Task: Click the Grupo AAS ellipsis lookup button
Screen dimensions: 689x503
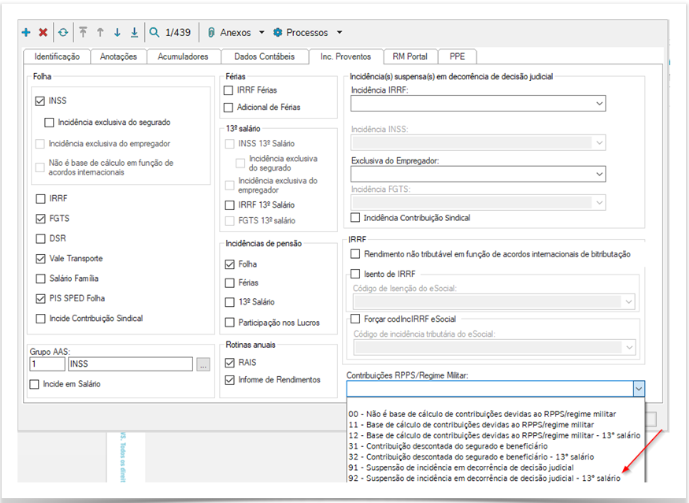Action: point(203,364)
